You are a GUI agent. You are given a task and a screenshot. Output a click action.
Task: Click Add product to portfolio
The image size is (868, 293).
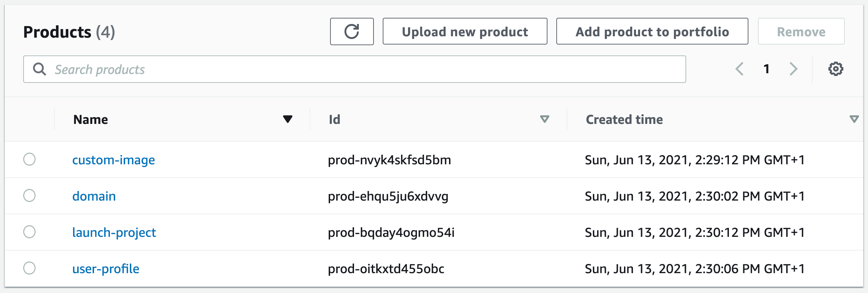(x=652, y=31)
